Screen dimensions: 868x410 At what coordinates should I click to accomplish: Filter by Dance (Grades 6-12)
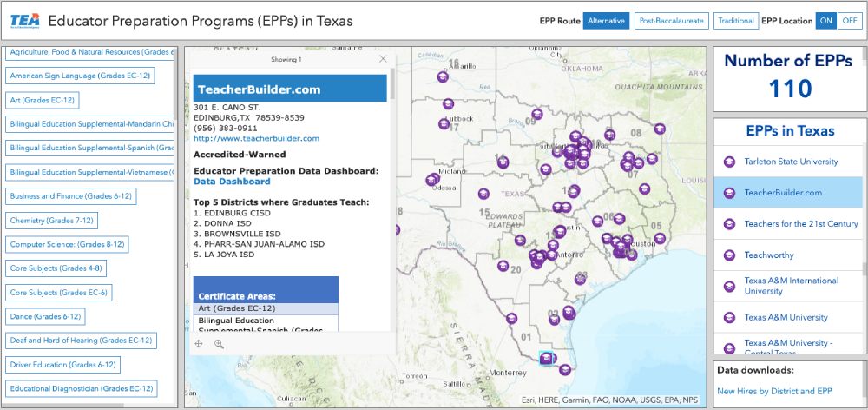45,317
